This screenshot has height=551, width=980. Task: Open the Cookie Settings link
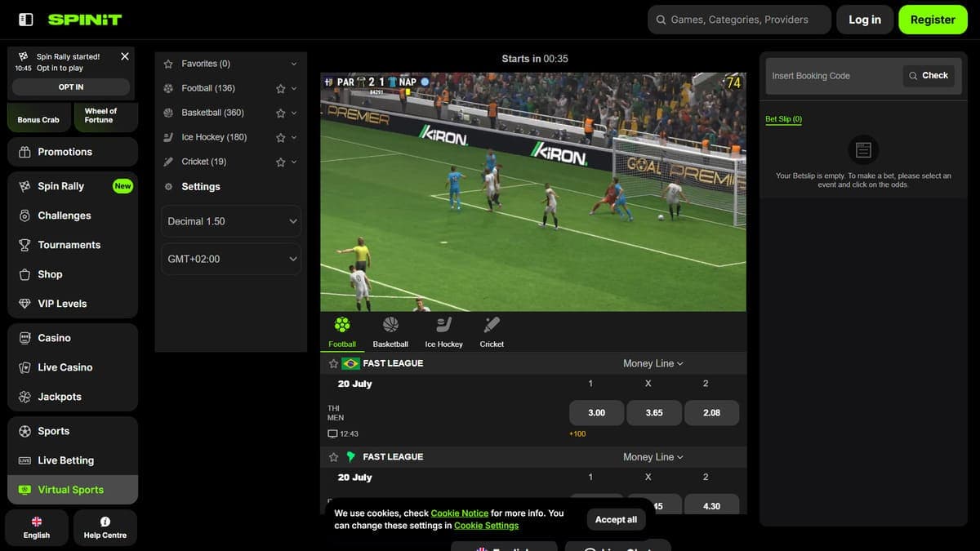pyautogui.click(x=486, y=526)
